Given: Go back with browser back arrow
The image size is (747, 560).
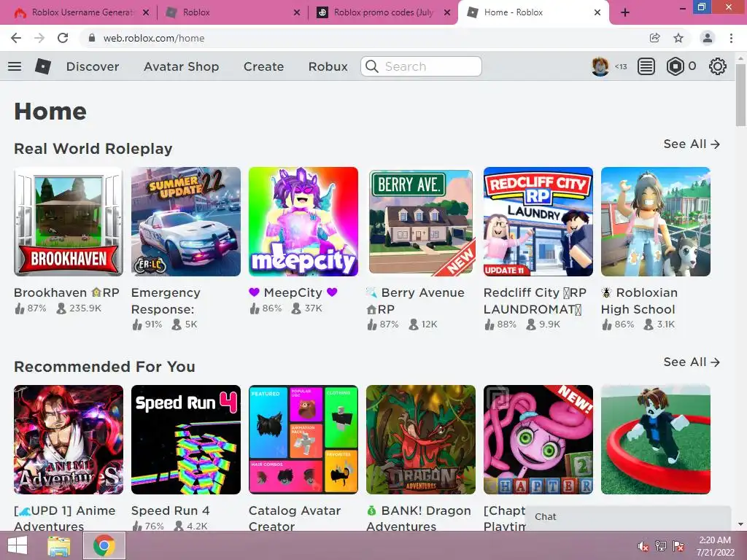Looking at the screenshot, I should pos(16,38).
